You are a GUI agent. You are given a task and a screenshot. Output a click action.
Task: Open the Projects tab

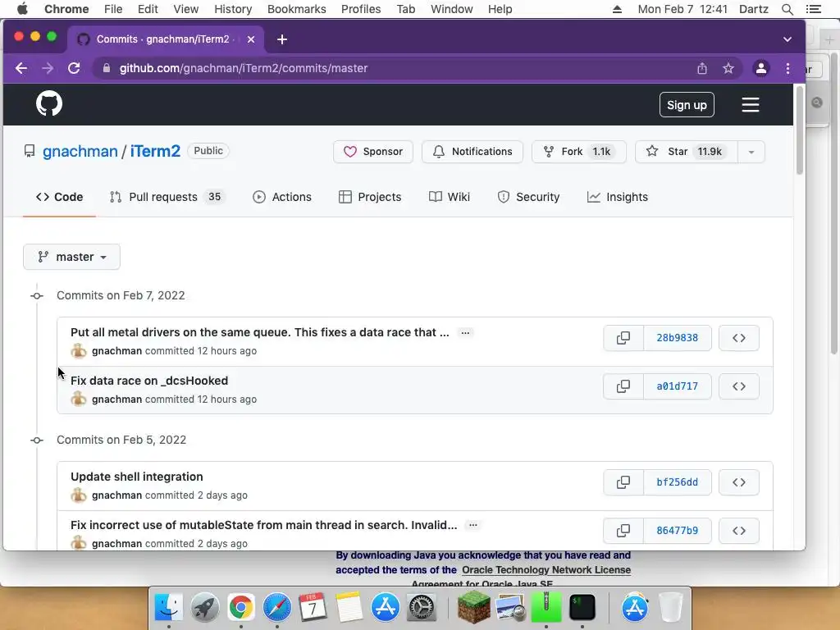(x=370, y=197)
